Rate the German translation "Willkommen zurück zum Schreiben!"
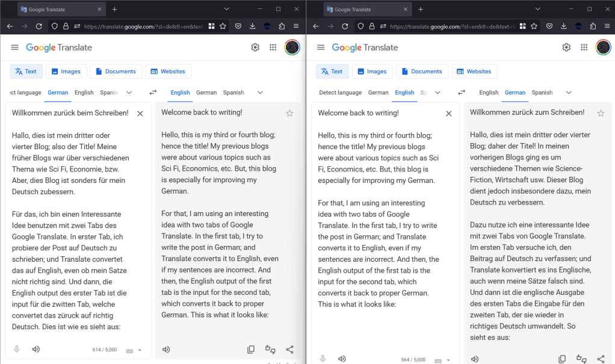 tap(581, 359)
